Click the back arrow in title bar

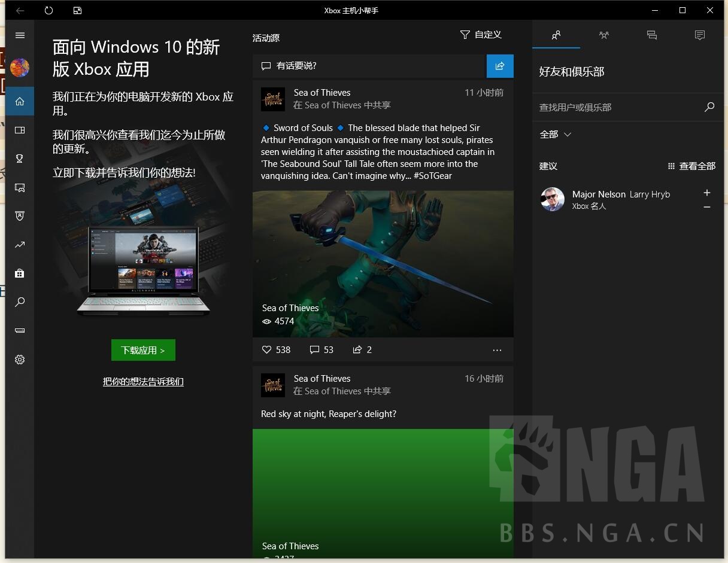pyautogui.click(x=20, y=10)
